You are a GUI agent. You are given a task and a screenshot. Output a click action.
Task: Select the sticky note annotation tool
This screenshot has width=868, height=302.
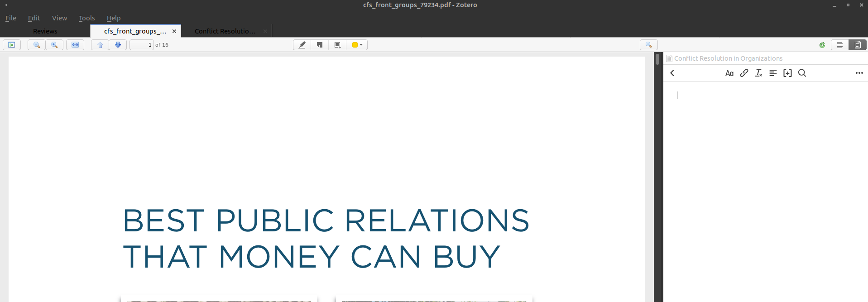[x=320, y=45]
